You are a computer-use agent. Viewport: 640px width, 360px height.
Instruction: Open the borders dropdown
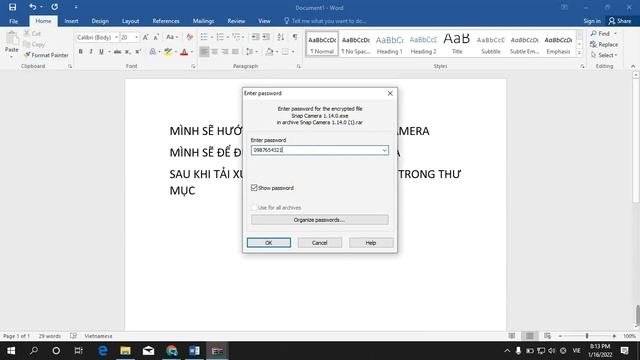click(293, 51)
